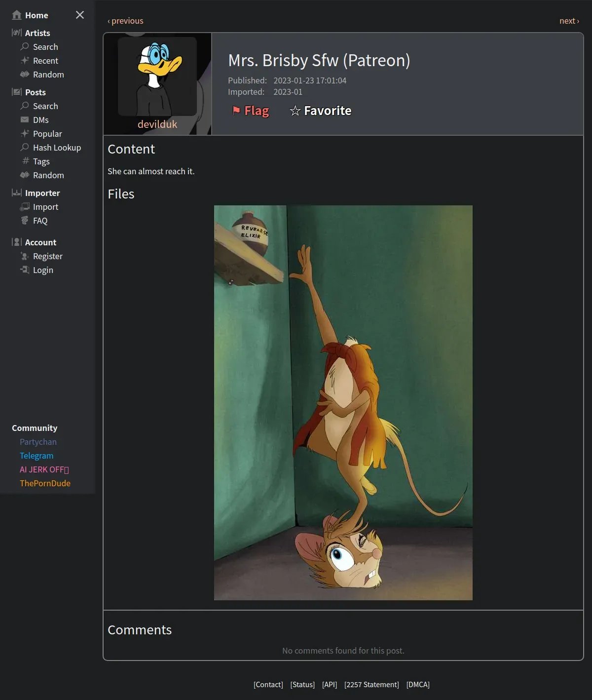Click the sparkle icon beside Artists Recent
This screenshot has width=592, height=700.
pyautogui.click(x=25, y=60)
